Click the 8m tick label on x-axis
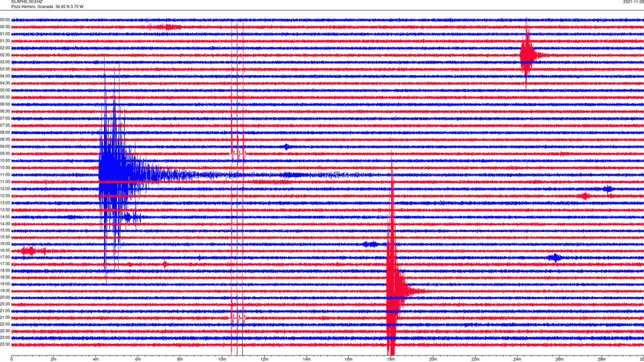 180,359
